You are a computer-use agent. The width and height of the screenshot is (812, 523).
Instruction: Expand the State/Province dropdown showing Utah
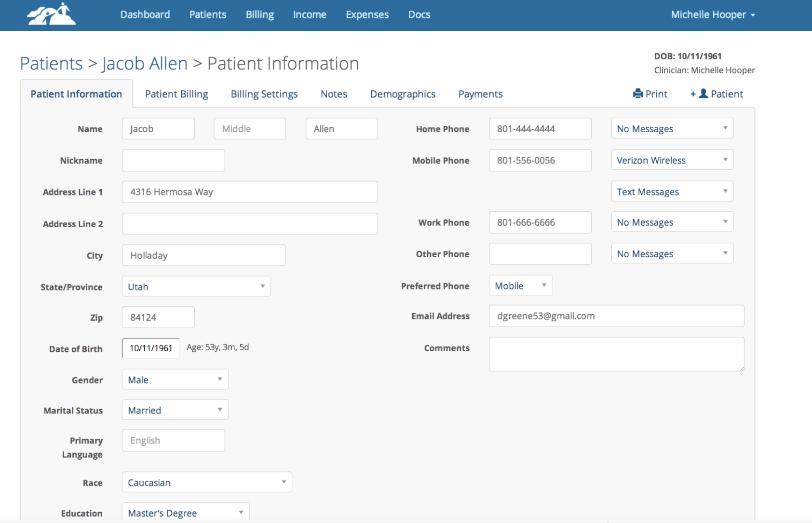click(196, 287)
